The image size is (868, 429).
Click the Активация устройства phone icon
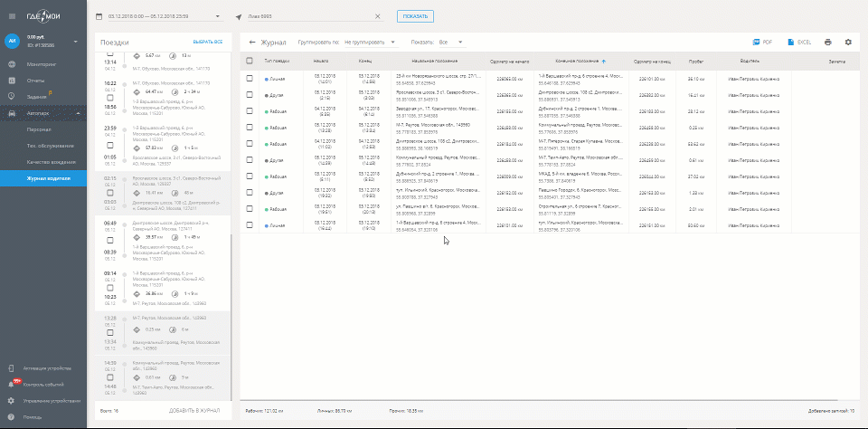point(12,368)
